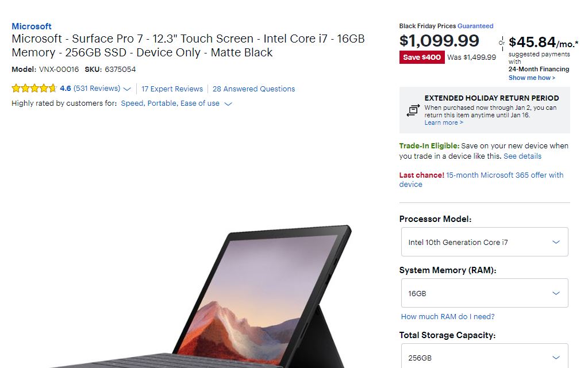The height and width of the screenshot is (368, 588).
Task: Open the Processor Model dropdown
Action: click(484, 242)
